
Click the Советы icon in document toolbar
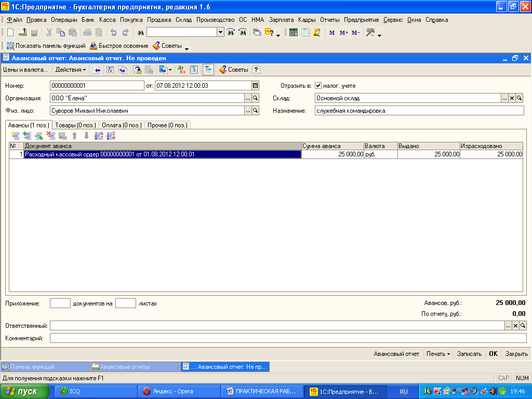[233, 70]
